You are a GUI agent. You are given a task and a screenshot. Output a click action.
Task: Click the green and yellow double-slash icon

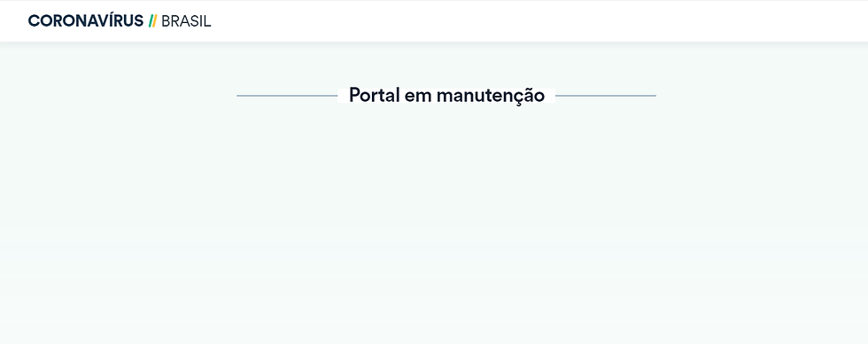152,21
